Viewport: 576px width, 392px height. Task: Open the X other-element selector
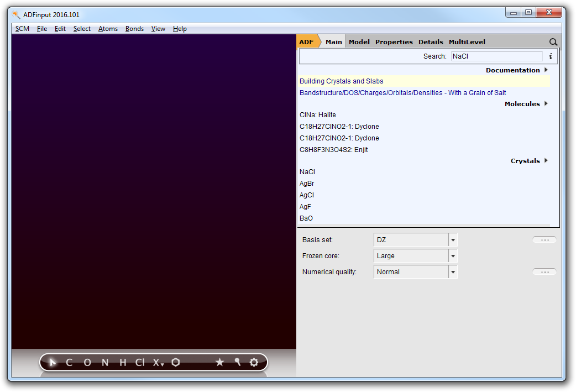pyautogui.click(x=158, y=363)
